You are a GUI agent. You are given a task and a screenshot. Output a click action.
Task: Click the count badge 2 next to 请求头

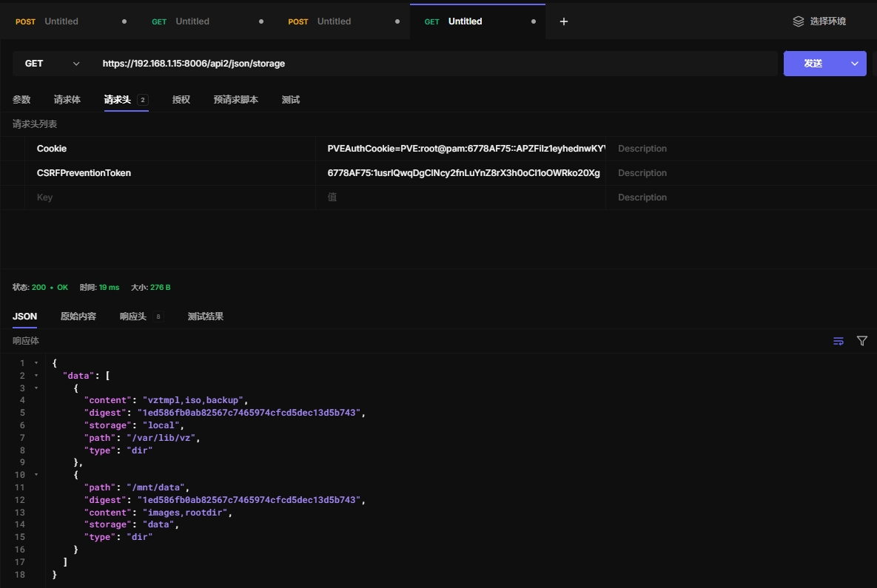coord(143,100)
